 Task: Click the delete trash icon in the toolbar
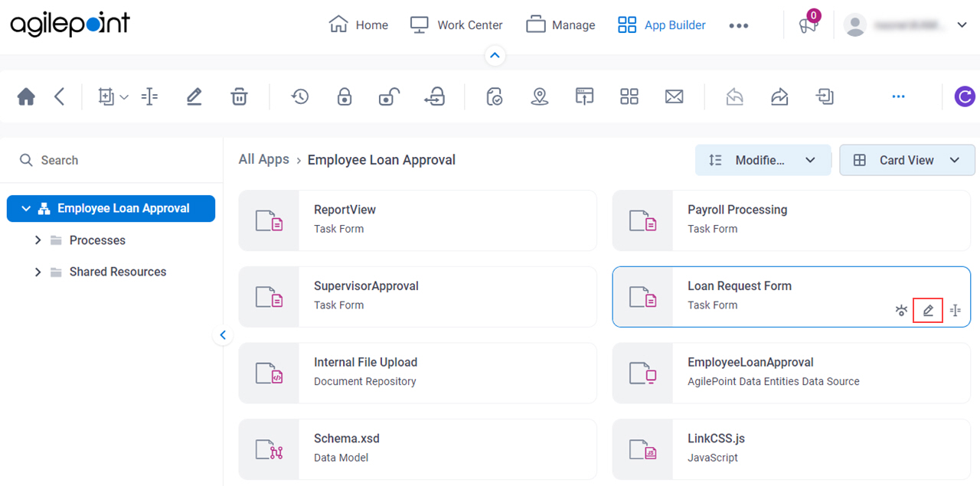[239, 96]
